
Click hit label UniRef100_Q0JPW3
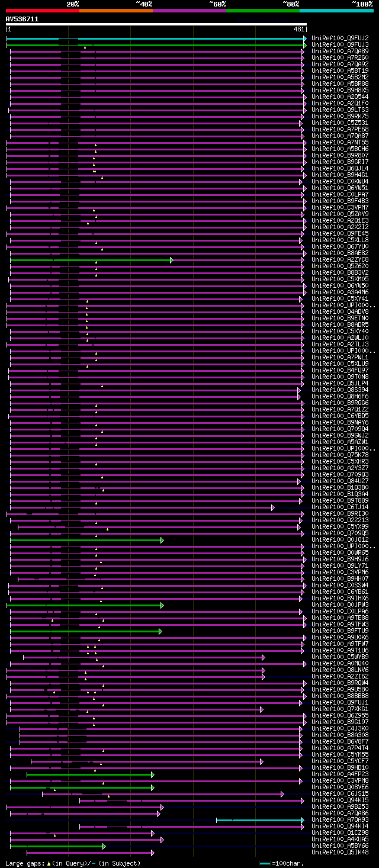(341, 605)
